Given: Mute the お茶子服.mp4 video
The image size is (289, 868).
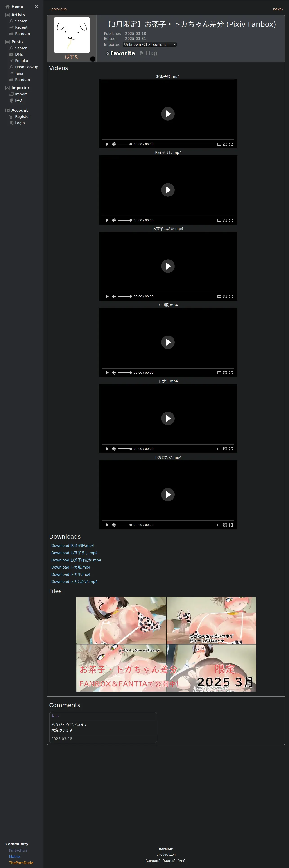Looking at the screenshot, I should tap(114, 144).
